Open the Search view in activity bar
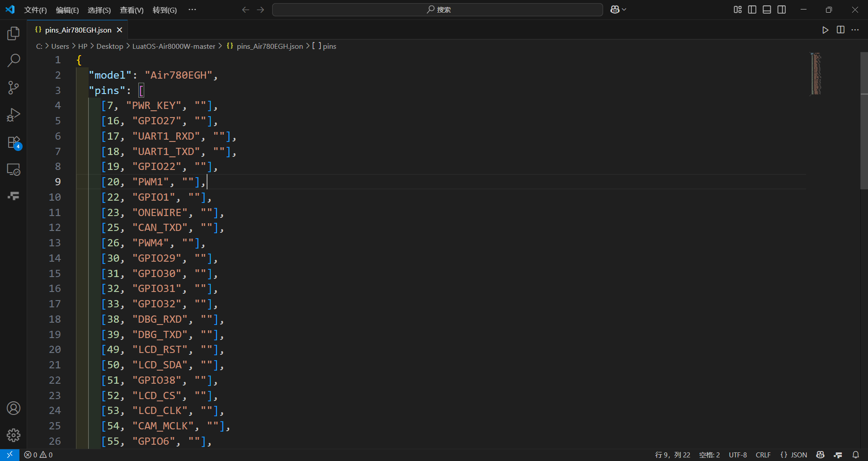 (x=14, y=60)
